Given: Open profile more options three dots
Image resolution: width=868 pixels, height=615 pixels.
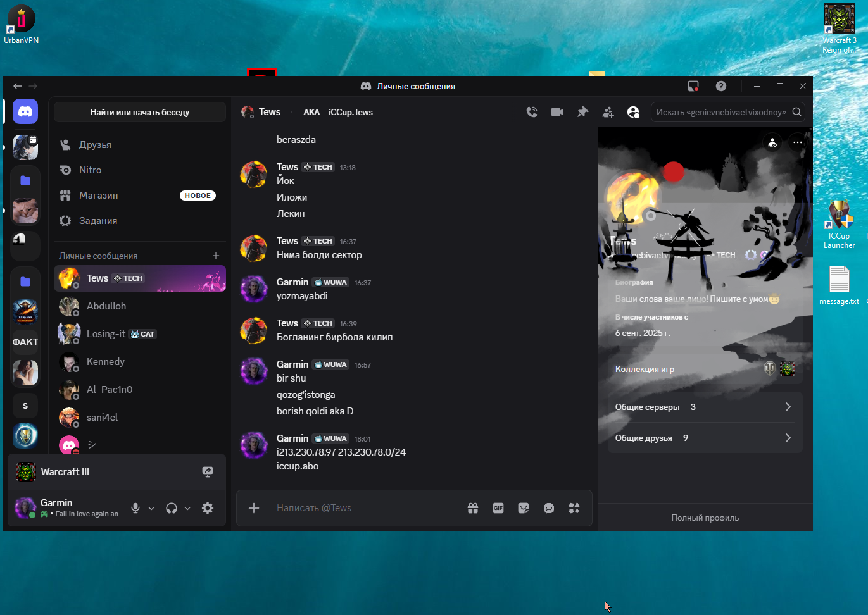Looking at the screenshot, I should (x=798, y=142).
